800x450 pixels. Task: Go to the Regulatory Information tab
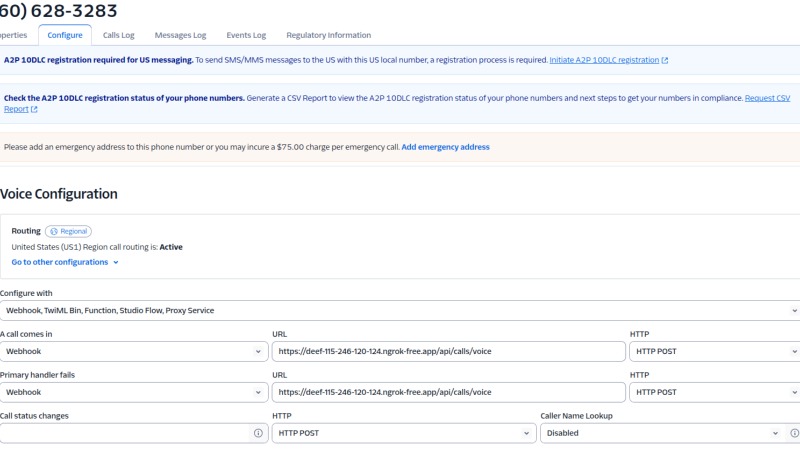[x=328, y=35]
